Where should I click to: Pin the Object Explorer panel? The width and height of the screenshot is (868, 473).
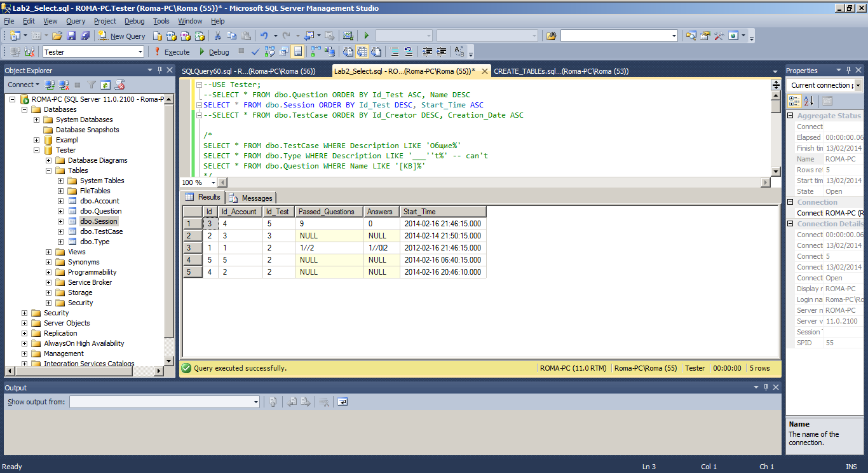pos(159,70)
